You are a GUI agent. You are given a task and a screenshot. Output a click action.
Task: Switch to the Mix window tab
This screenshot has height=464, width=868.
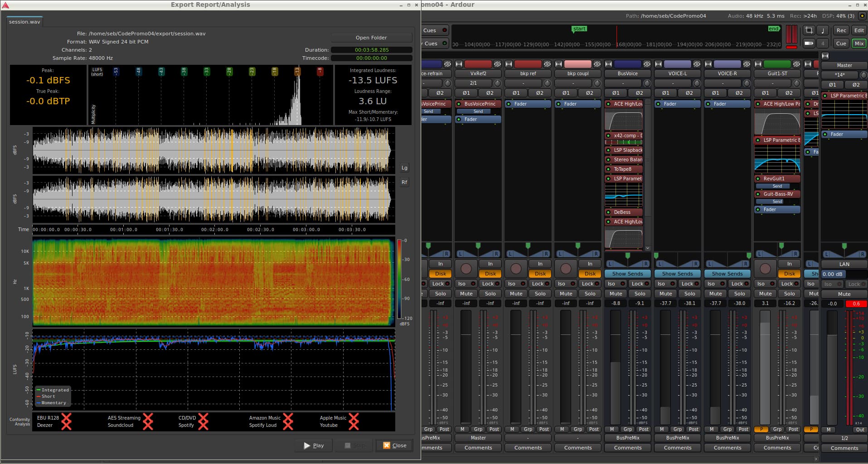click(x=859, y=43)
